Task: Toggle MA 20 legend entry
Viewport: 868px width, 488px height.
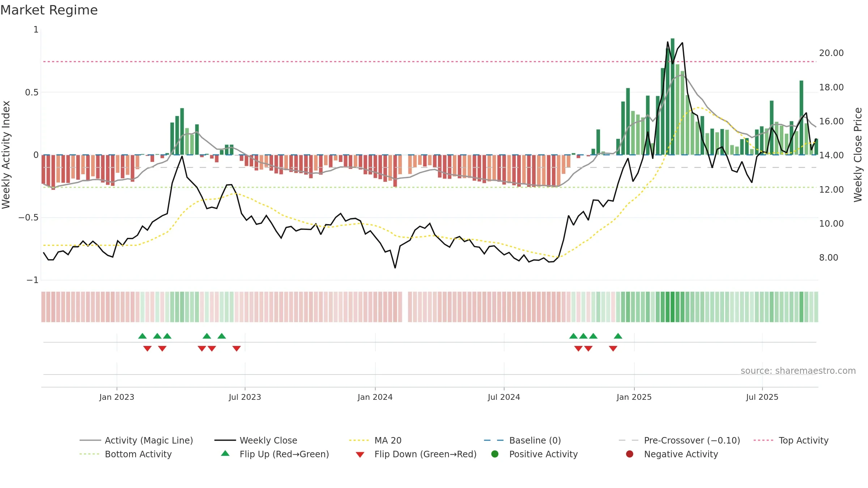Action: [375, 440]
